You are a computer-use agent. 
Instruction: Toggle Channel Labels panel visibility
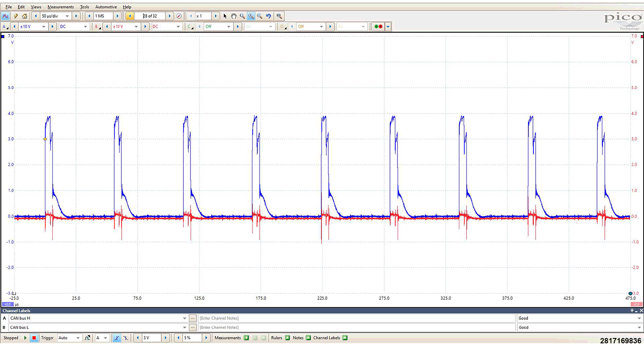click(345, 338)
